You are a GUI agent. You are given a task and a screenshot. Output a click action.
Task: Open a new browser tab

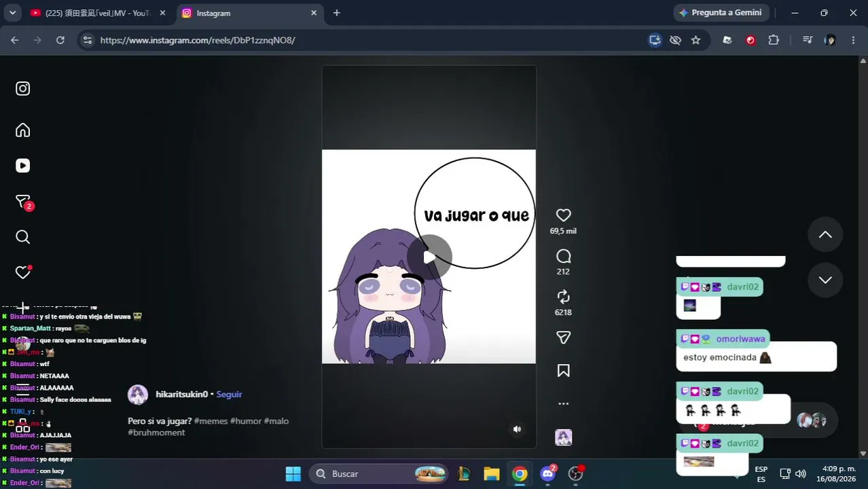(336, 13)
